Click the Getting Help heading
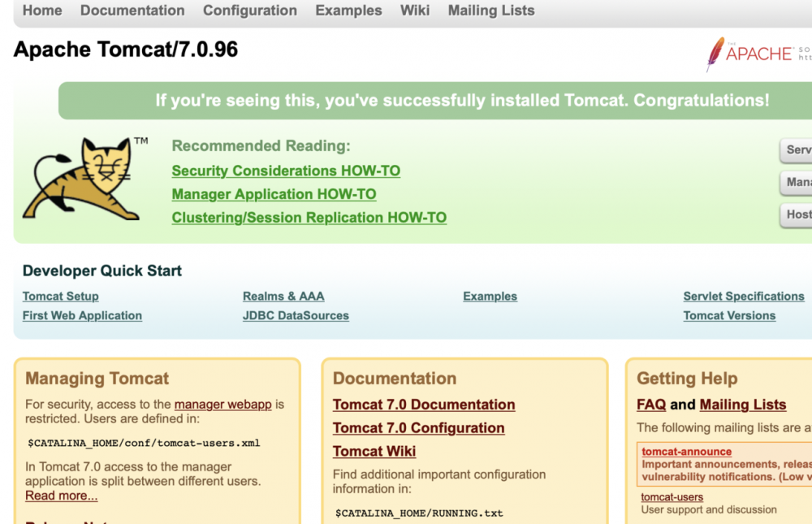This screenshot has height=524, width=812. click(687, 379)
